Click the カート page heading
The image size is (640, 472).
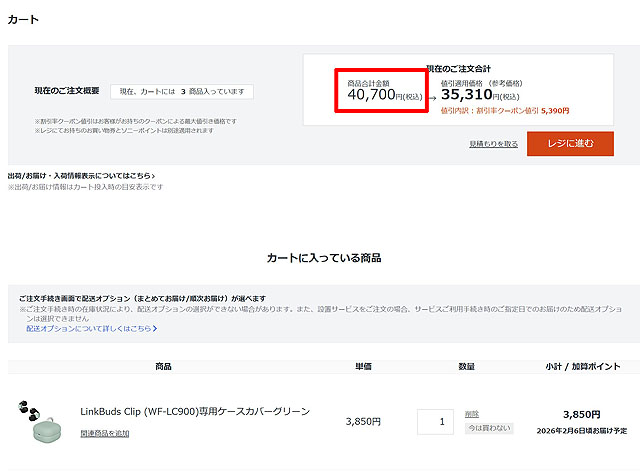point(23,19)
